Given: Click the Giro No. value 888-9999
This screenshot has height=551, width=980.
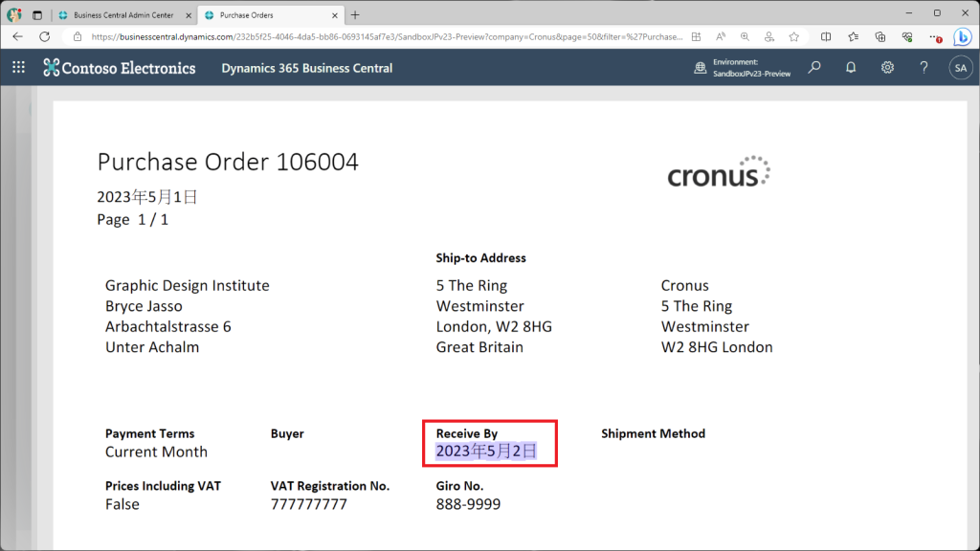Looking at the screenshot, I should click(468, 504).
